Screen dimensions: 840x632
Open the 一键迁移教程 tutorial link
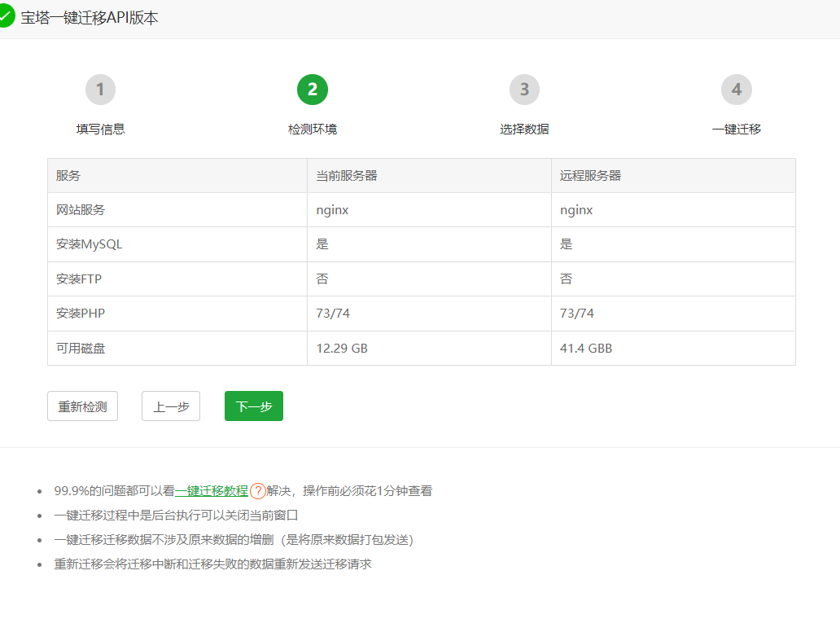click(x=212, y=491)
